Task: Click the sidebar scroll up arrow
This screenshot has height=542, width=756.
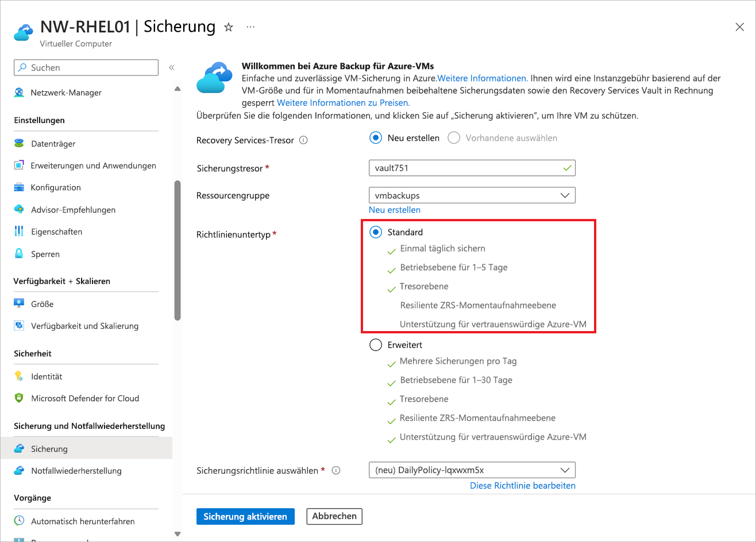Action: 177,89
